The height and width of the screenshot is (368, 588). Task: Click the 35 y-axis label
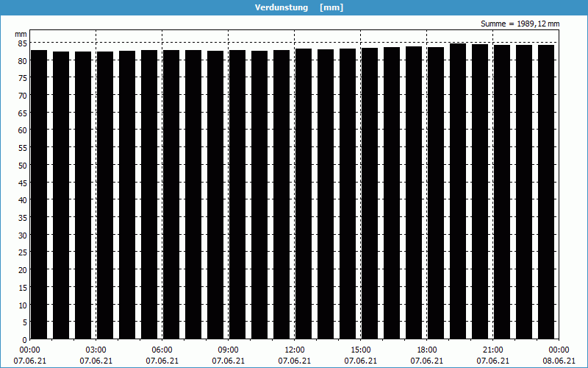tap(23, 218)
